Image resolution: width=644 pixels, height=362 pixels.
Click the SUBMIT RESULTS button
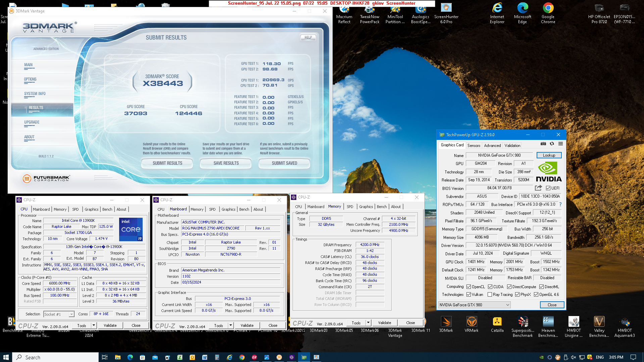167,163
